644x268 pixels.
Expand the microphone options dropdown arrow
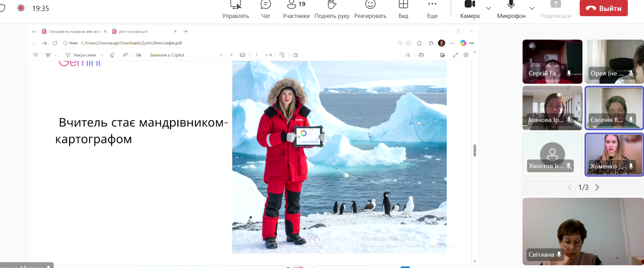pyautogui.click(x=532, y=8)
